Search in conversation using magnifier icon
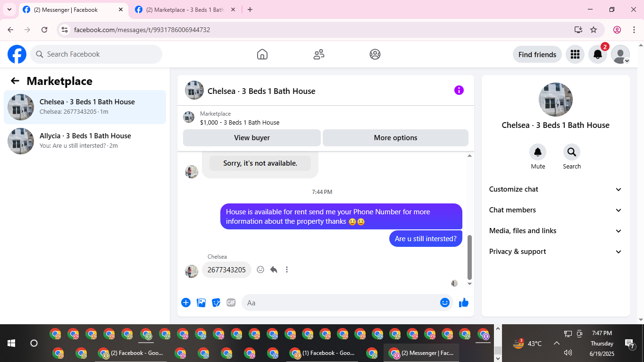Viewport: 644px width, 362px height. [x=572, y=152]
